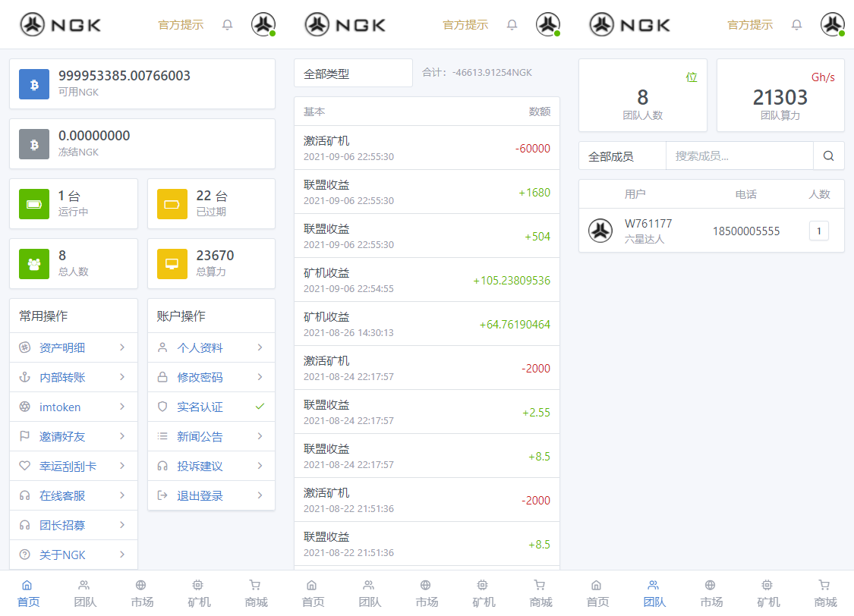Select the 联盟收益 +2.55 transaction row

pos(427,412)
